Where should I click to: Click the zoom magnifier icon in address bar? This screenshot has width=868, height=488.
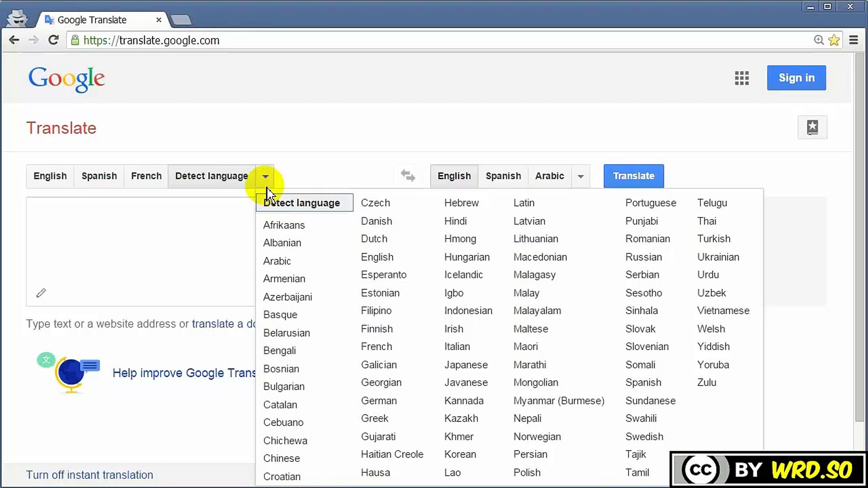coord(818,40)
